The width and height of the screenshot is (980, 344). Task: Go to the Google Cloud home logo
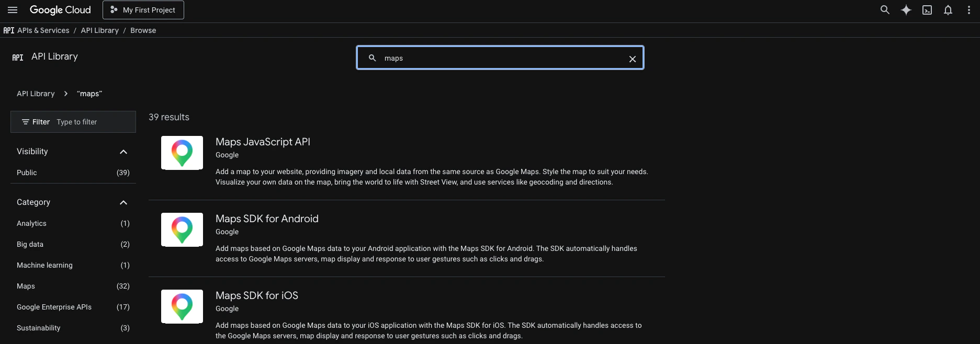click(x=60, y=10)
